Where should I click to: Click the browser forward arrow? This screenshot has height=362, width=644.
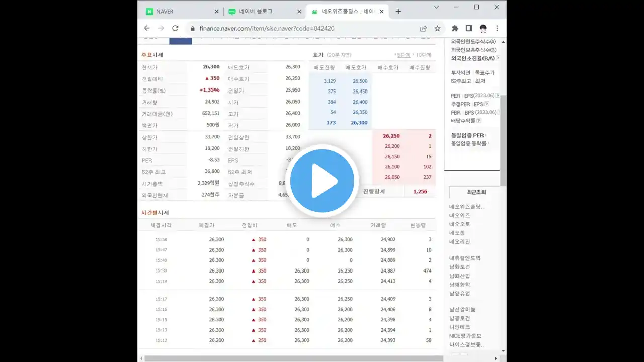[x=161, y=28]
